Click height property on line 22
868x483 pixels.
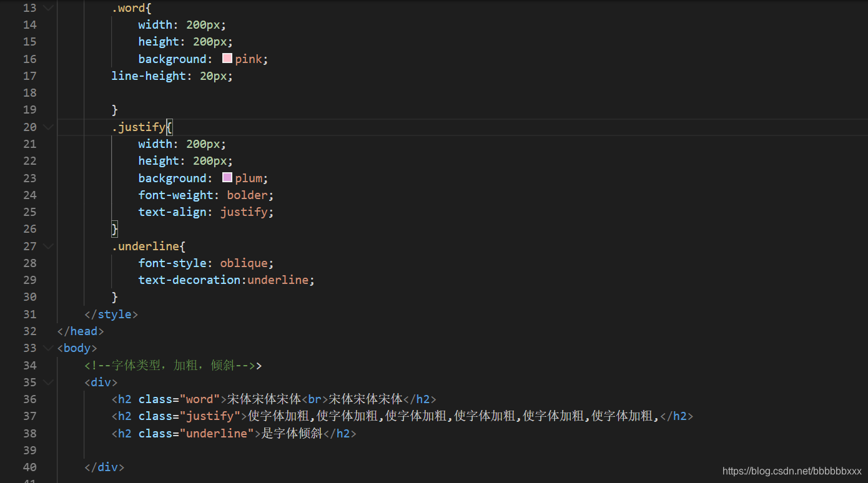(x=159, y=161)
